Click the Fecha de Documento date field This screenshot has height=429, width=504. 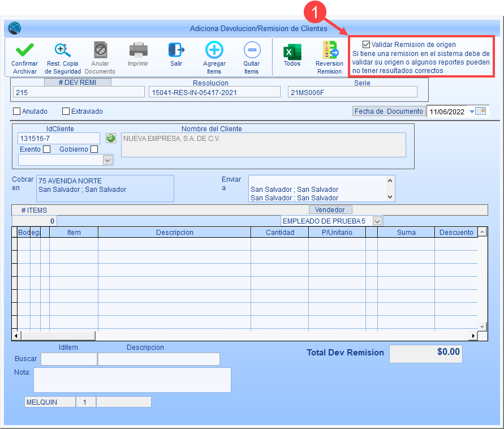(448, 111)
